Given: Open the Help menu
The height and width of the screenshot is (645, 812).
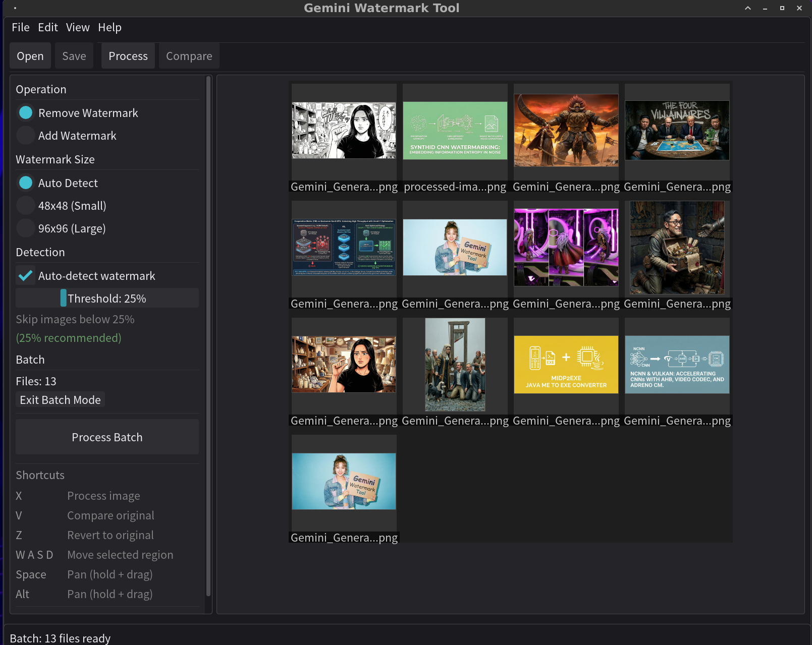Looking at the screenshot, I should [110, 27].
